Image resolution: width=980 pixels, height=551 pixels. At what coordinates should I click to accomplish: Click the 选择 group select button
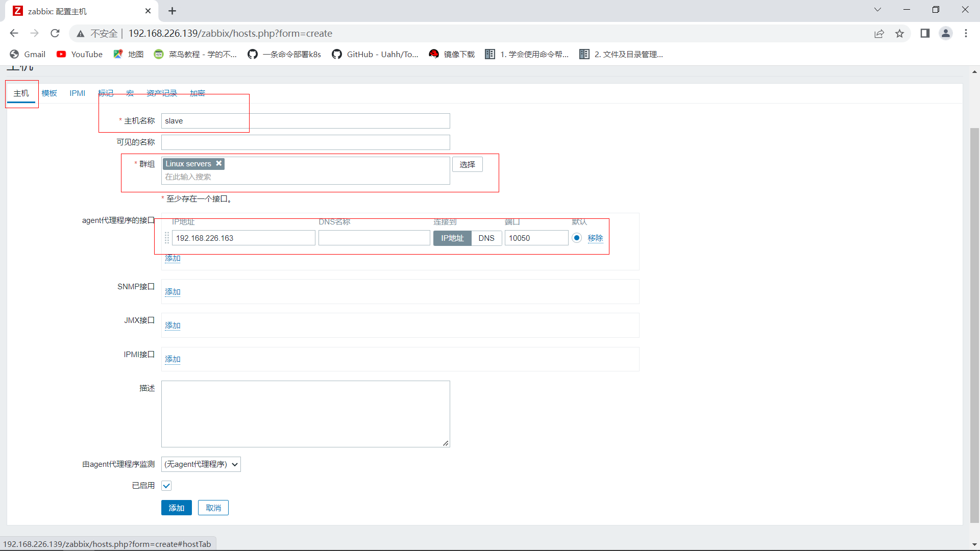tap(467, 164)
